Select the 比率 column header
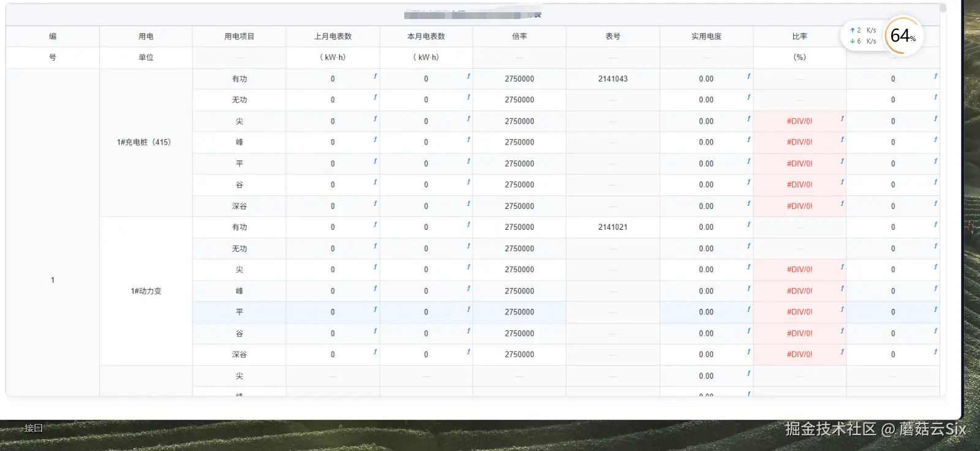Screen dimensions: 980x451 pos(800,36)
